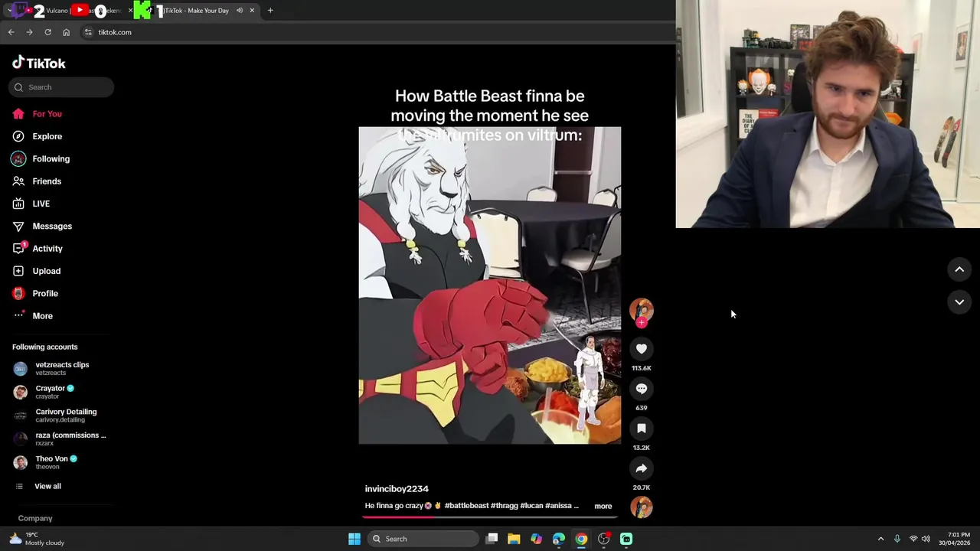Open Theo Von following account
The height and width of the screenshot is (551, 980).
click(45, 462)
